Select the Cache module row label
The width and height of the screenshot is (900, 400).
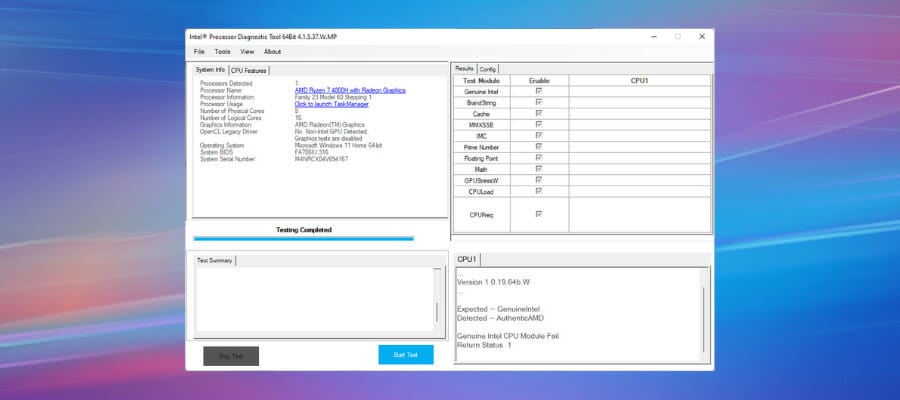point(482,114)
